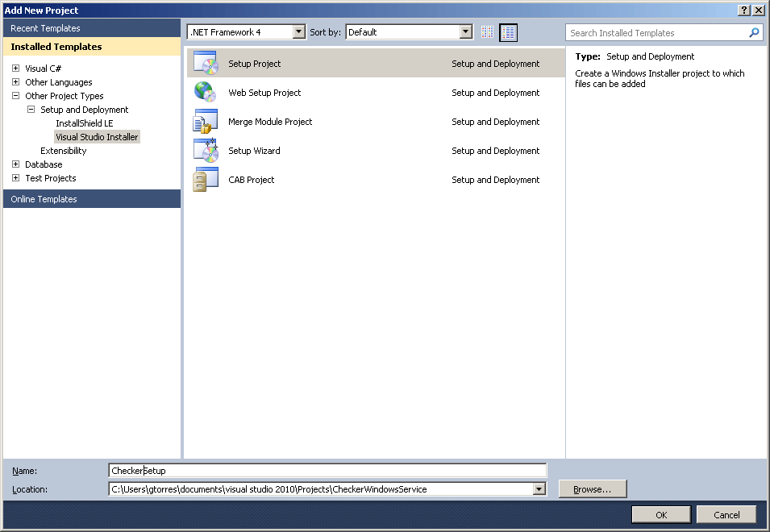This screenshot has height=532, width=770.
Task: Click the Browse... button
Action: point(593,488)
